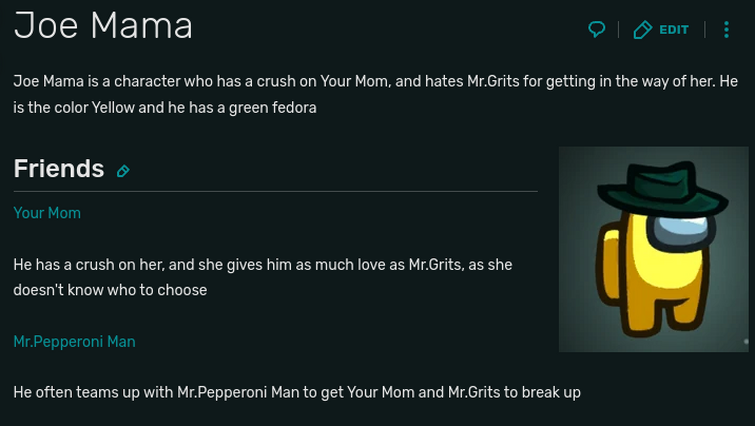
Task: Click the horizontal divider under the Friends heading
Action: coord(275,191)
